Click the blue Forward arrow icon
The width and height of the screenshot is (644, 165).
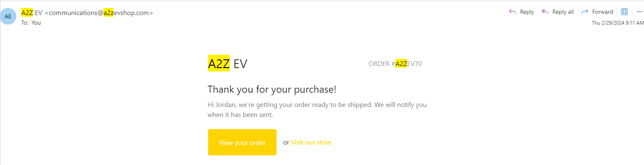coord(585,12)
